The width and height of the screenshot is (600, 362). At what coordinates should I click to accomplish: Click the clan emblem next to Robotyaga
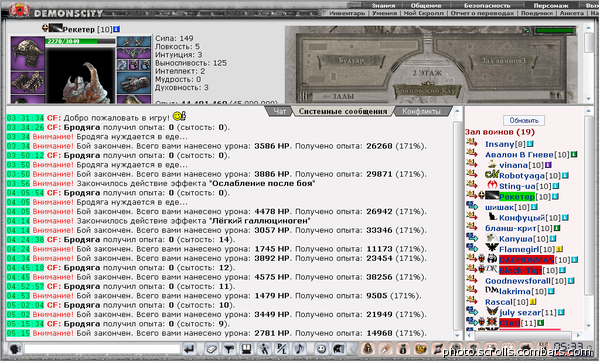pos(491,174)
